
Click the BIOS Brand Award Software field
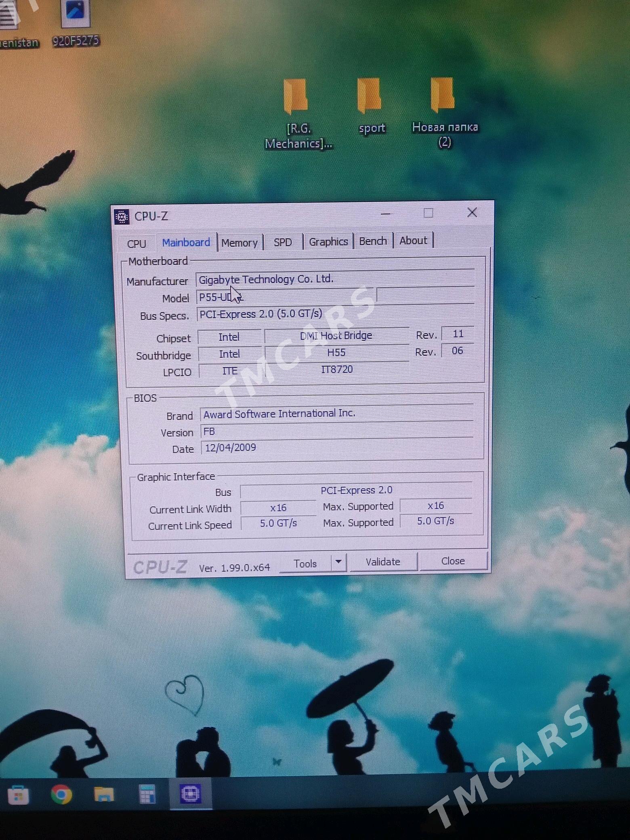click(x=337, y=414)
